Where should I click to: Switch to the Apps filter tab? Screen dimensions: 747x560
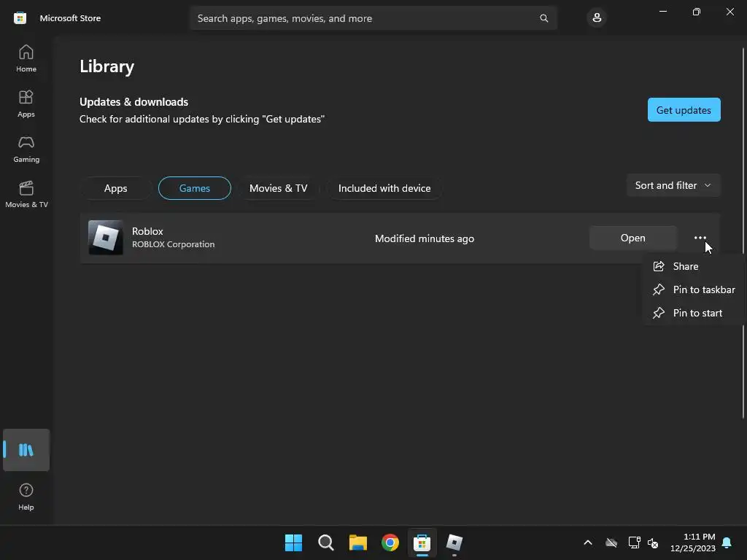(x=116, y=188)
